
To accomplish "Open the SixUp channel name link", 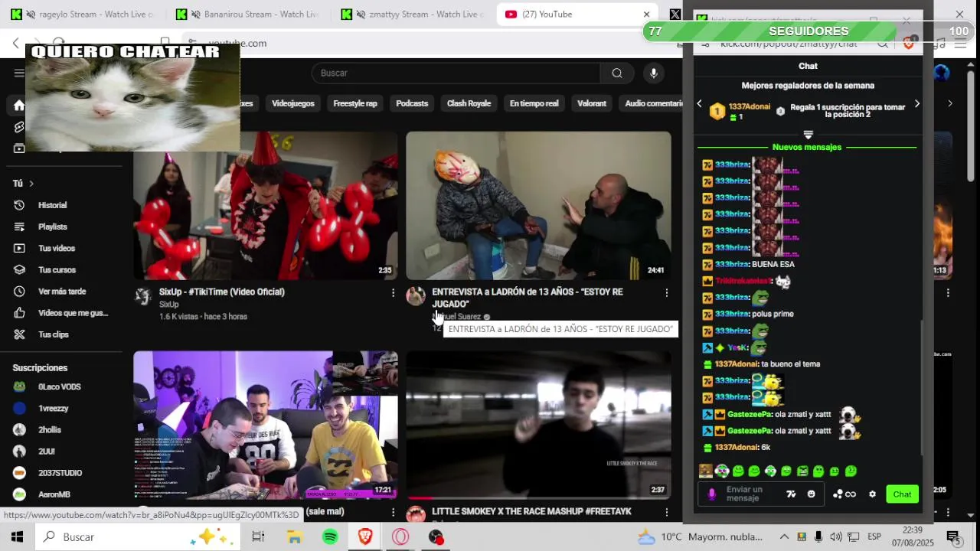I will (x=168, y=305).
